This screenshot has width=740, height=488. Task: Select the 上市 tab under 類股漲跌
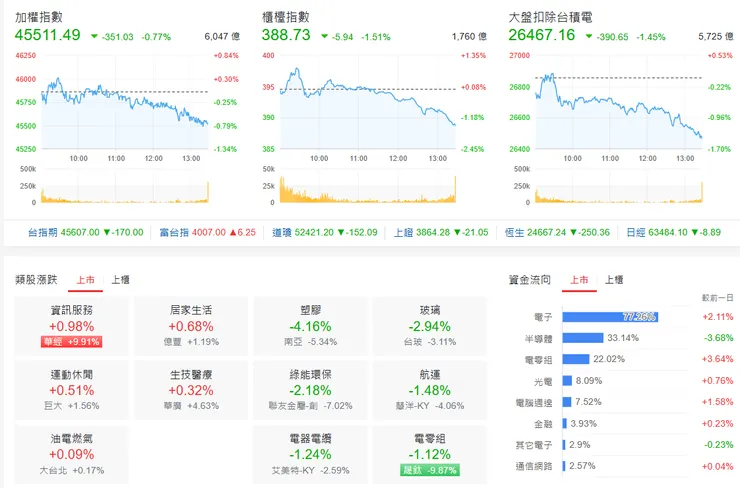[x=85, y=280]
